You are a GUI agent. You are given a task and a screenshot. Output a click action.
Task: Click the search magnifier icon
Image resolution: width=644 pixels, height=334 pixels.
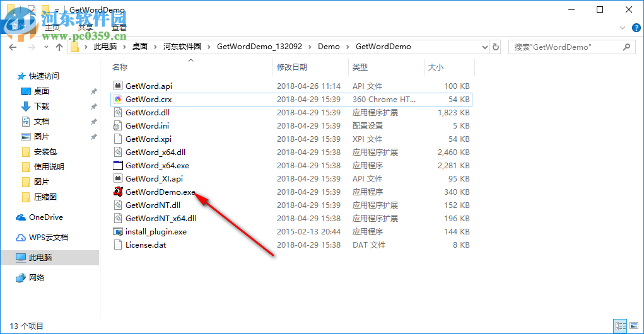coord(626,47)
